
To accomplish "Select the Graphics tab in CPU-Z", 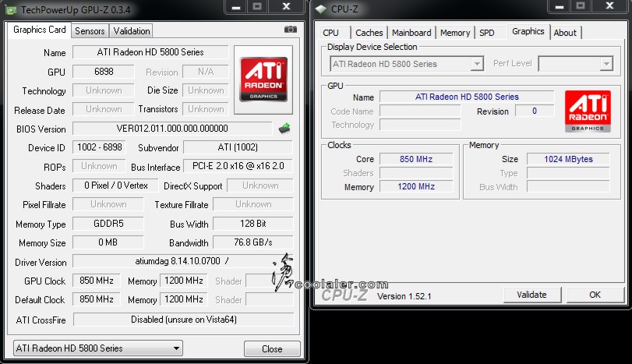I will point(528,31).
